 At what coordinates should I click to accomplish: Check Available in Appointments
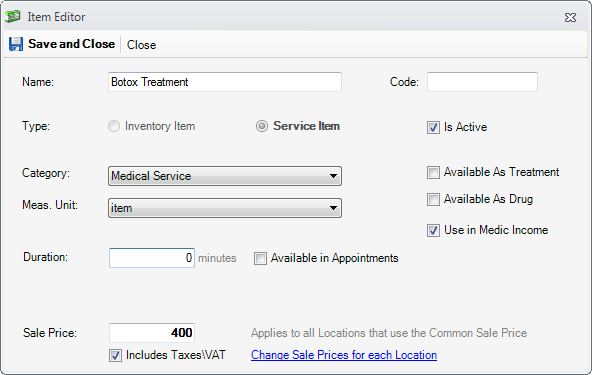[x=260, y=259]
